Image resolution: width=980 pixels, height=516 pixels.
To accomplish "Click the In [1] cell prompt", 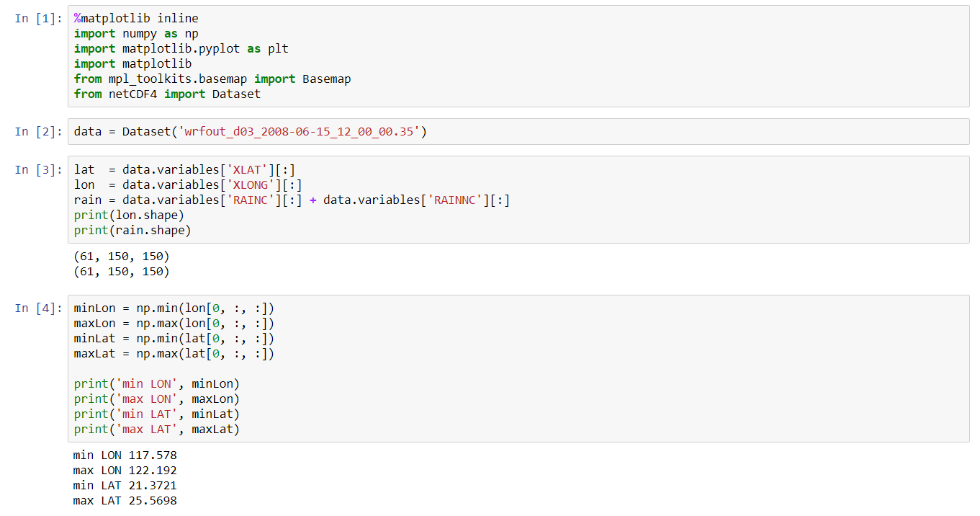I will (x=38, y=18).
